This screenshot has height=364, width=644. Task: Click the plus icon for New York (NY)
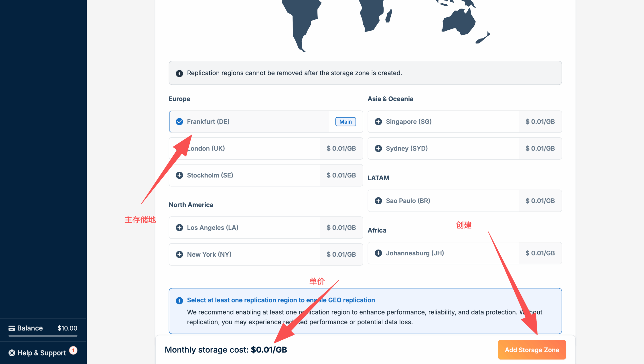[x=179, y=254]
